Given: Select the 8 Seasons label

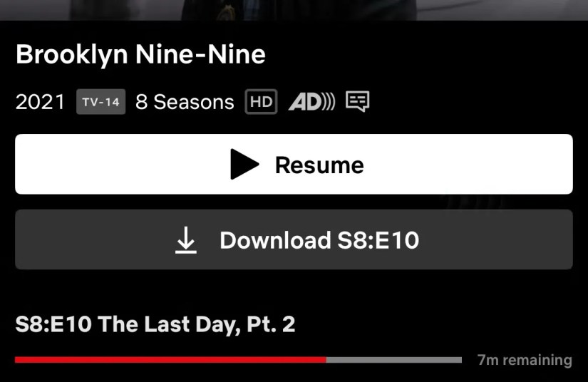Looking at the screenshot, I should pos(185,102).
